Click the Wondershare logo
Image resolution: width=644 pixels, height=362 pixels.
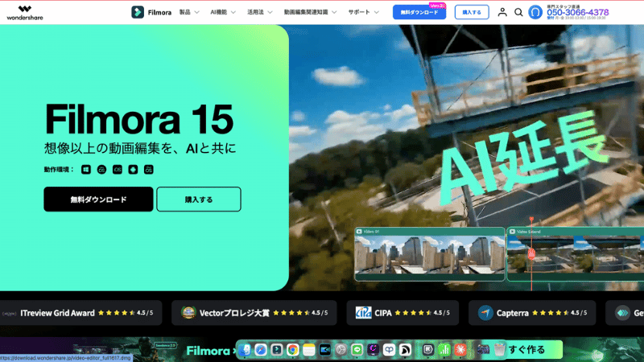(x=25, y=13)
